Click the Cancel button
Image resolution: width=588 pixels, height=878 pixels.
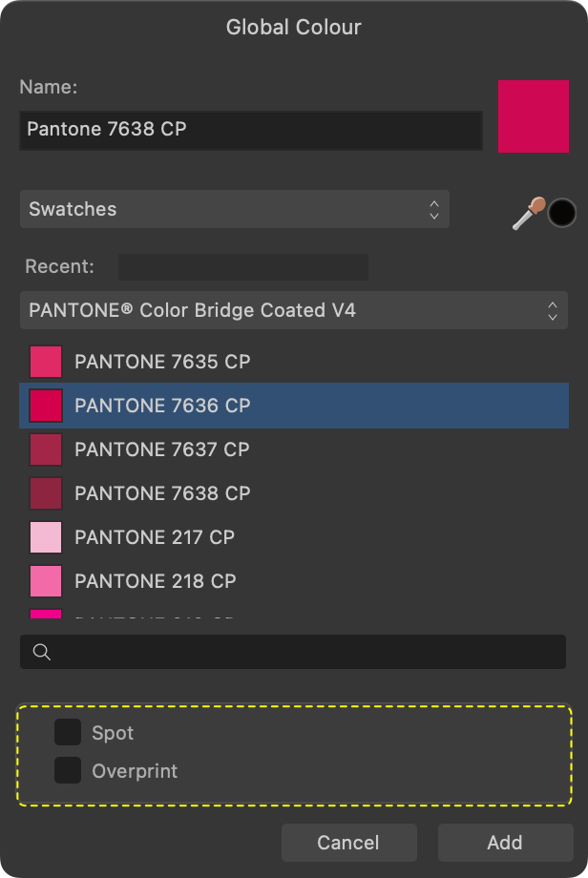pyautogui.click(x=348, y=843)
